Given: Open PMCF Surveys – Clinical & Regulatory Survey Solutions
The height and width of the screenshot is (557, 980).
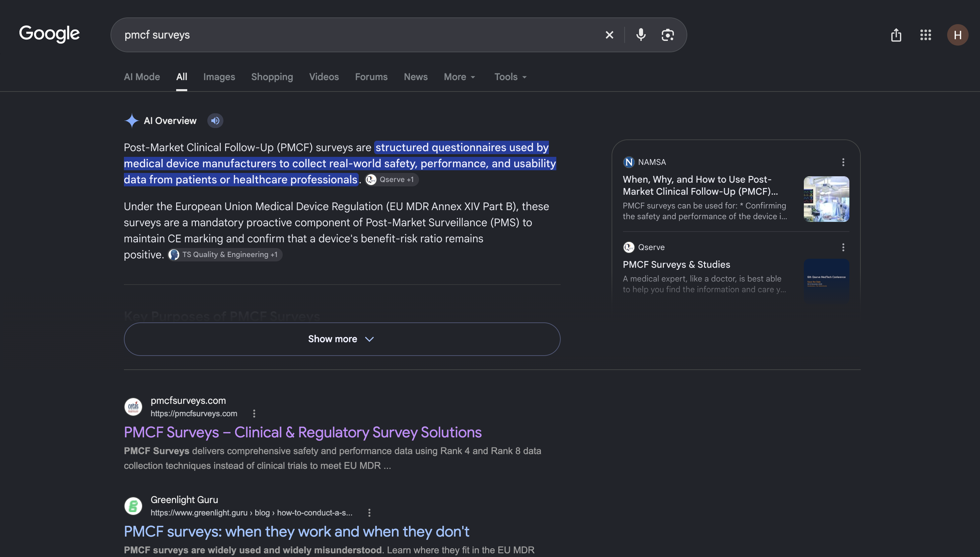Looking at the screenshot, I should coord(302,432).
